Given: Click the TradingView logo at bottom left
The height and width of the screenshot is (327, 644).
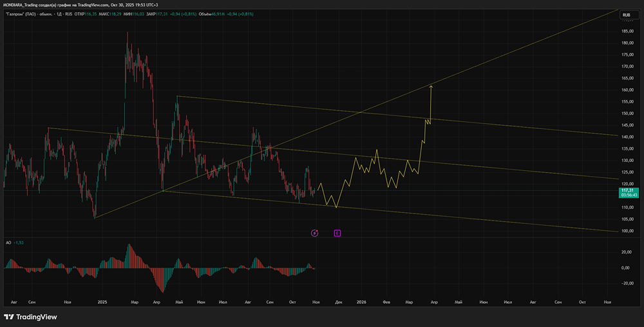Looking at the screenshot, I should [x=30, y=317].
